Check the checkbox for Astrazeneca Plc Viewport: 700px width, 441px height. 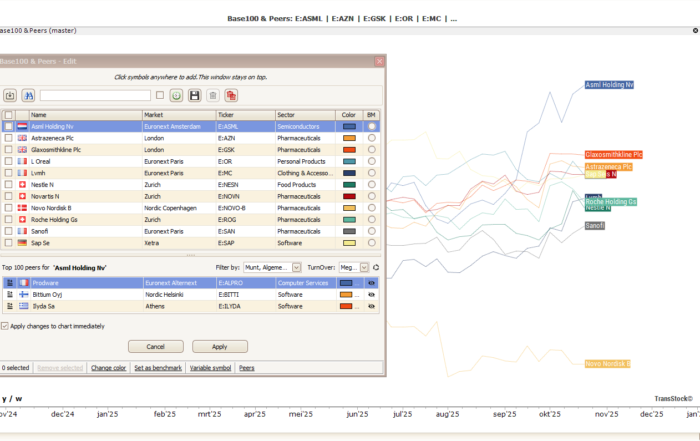(8, 138)
